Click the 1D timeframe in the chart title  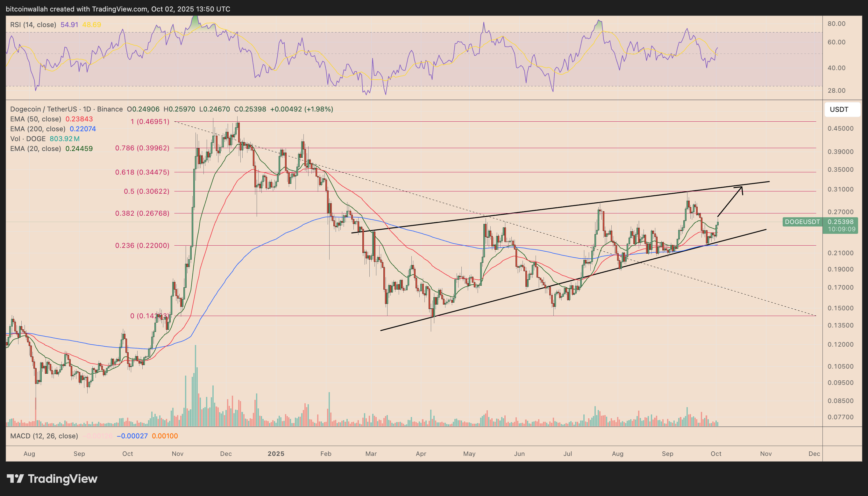click(87, 109)
